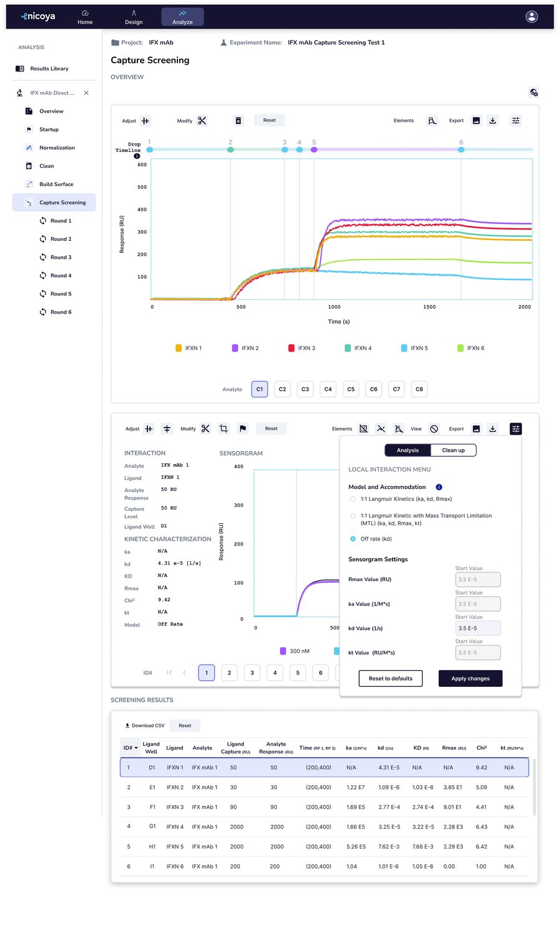Reset the overview chart
The width and height of the screenshot is (560, 937).
click(x=269, y=120)
